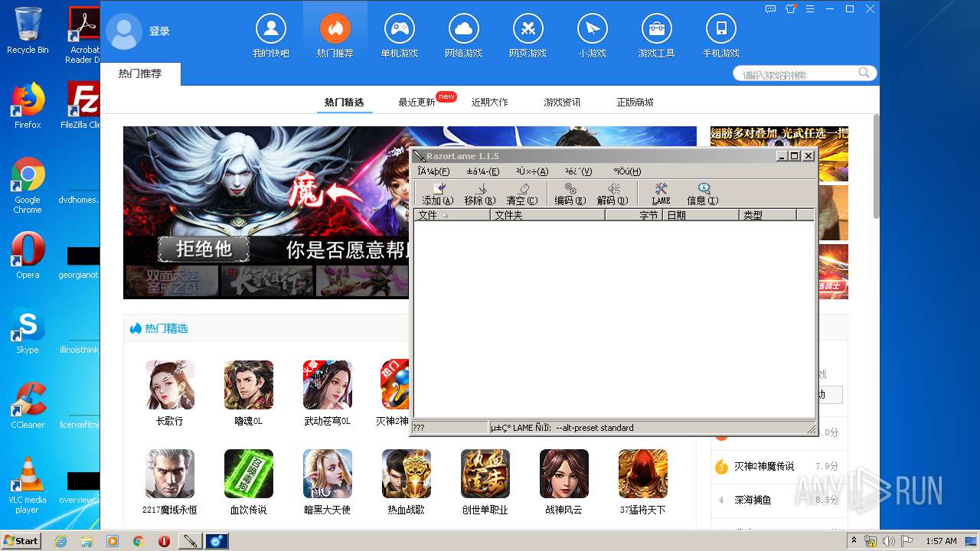Click the user avatar next to 登录

pyautogui.click(x=124, y=31)
